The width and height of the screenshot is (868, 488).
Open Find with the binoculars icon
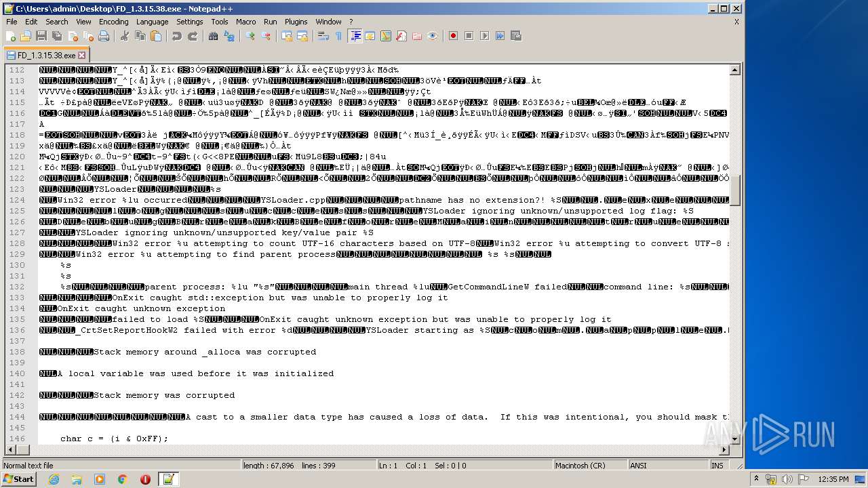point(214,36)
